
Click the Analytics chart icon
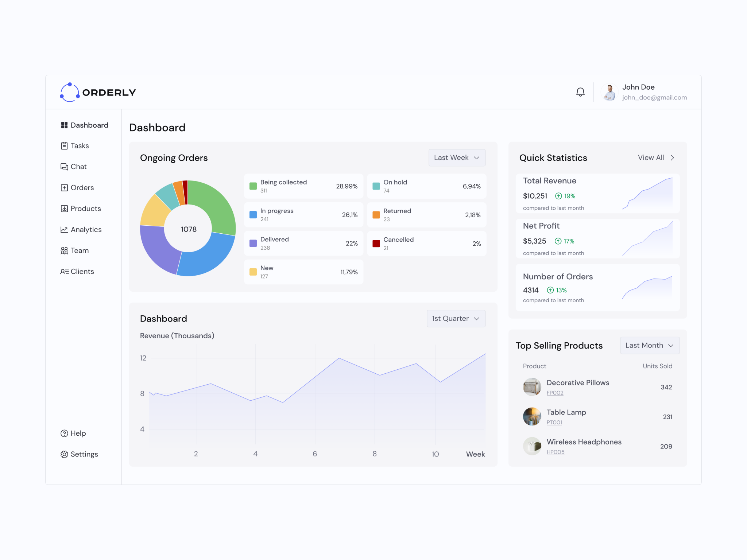64,230
